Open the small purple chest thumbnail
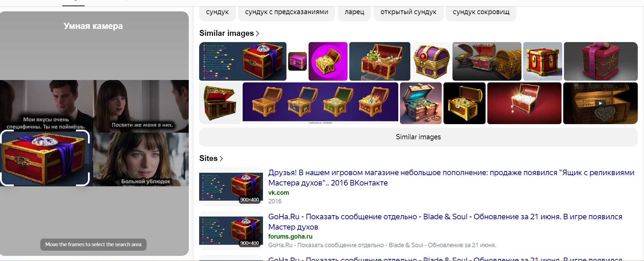644x261 pixels. 297,61
